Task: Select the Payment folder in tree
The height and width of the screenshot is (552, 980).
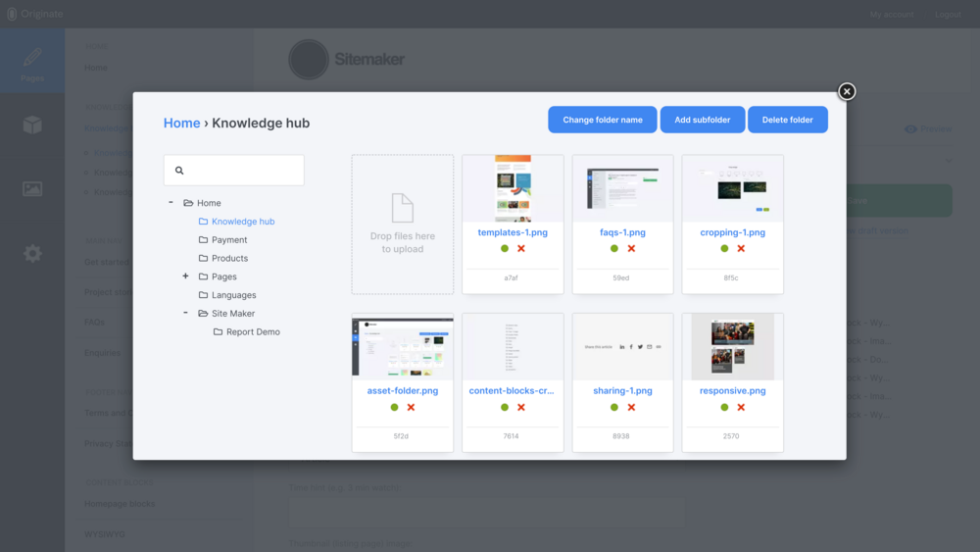Action: (229, 240)
